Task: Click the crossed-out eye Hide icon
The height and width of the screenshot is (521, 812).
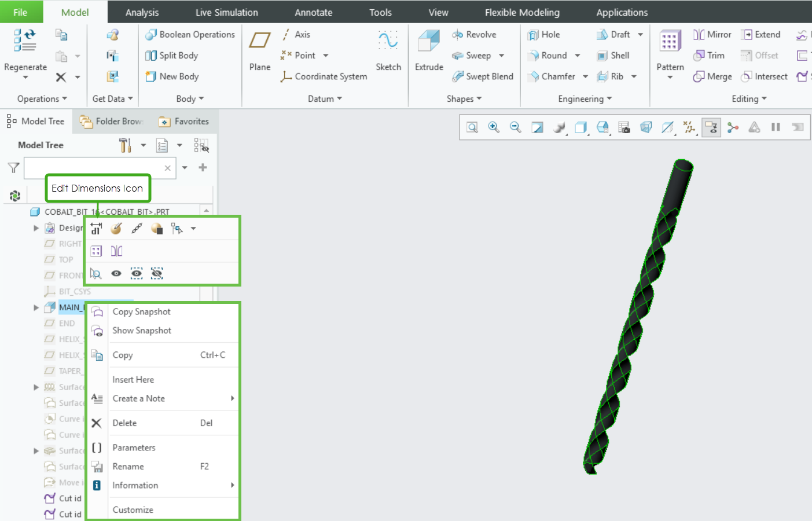Action: point(157,273)
